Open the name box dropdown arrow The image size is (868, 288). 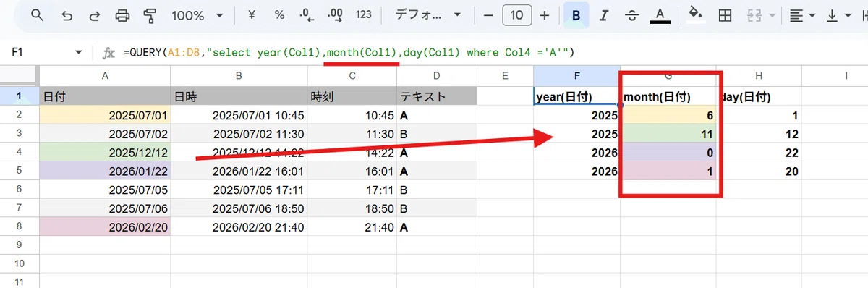[x=79, y=52]
